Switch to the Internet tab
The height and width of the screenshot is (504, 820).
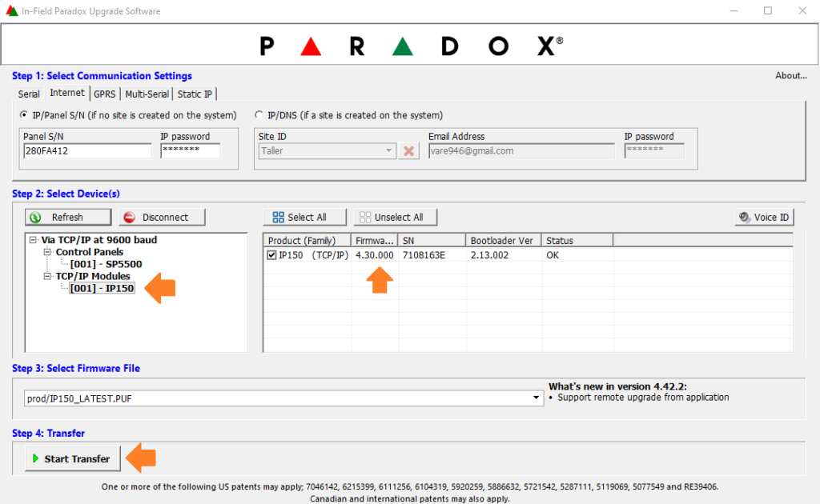(67, 93)
